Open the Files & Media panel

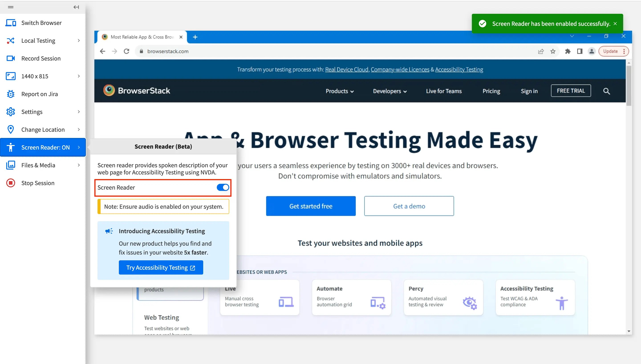click(x=38, y=165)
